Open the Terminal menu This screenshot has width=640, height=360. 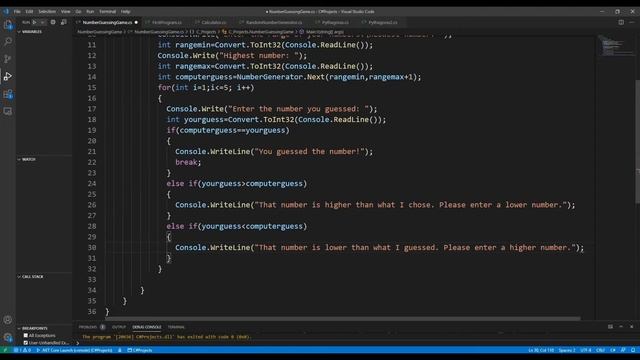(x=107, y=11)
